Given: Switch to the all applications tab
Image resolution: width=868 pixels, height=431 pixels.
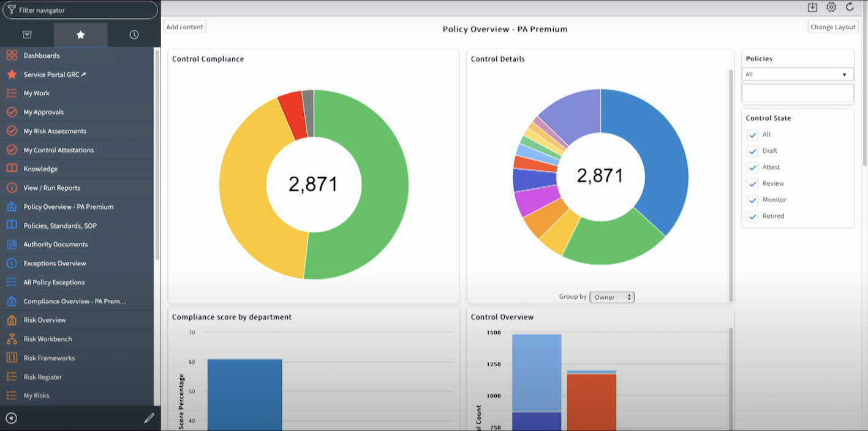Looking at the screenshot, I should [x=27, y=35].
